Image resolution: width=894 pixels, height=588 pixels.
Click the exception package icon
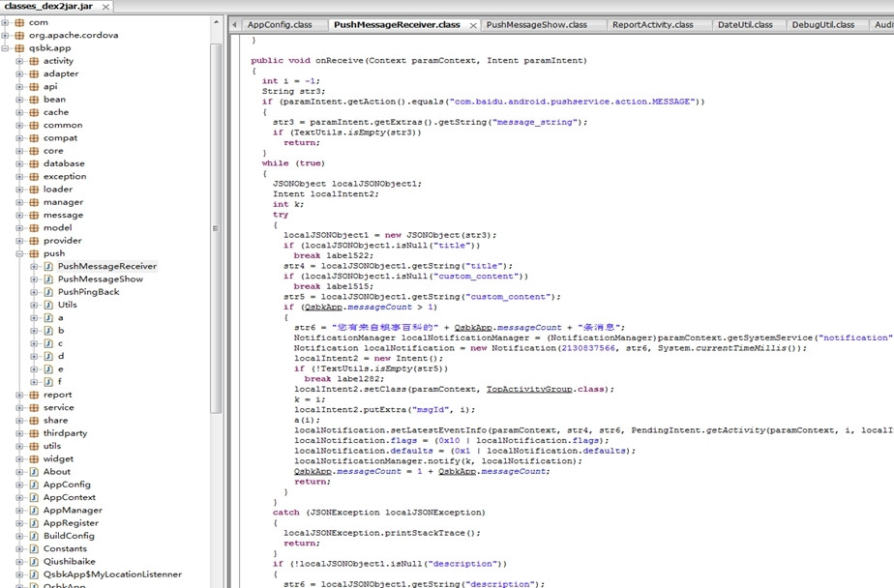coord(34,177)
